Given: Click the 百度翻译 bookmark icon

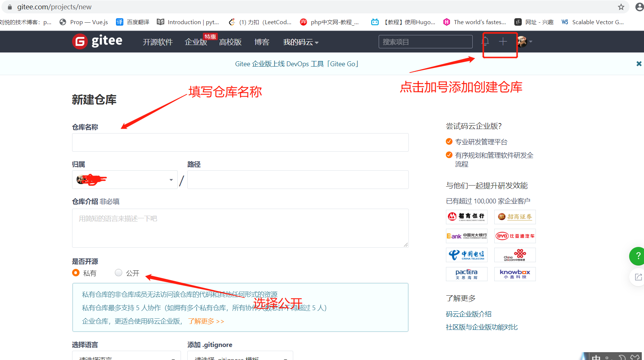Looking at the screenshot, I should 120,22.
